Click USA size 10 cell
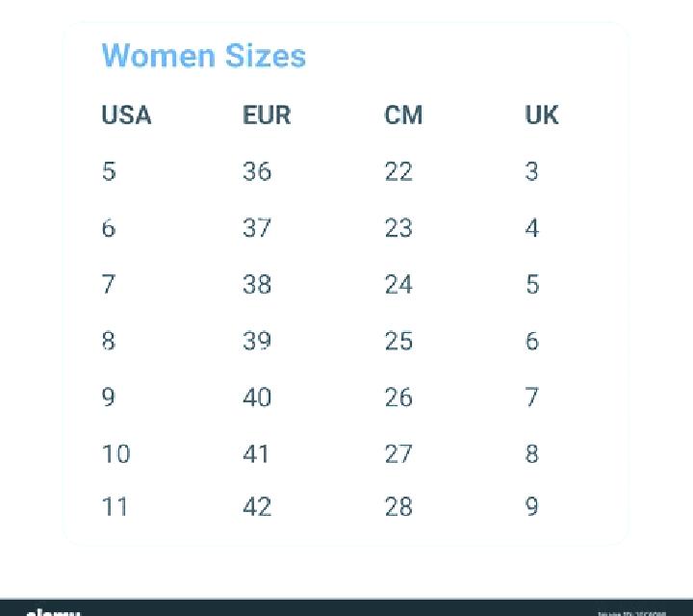Screen dimensions: 693x616 click(x=116, y=454)
